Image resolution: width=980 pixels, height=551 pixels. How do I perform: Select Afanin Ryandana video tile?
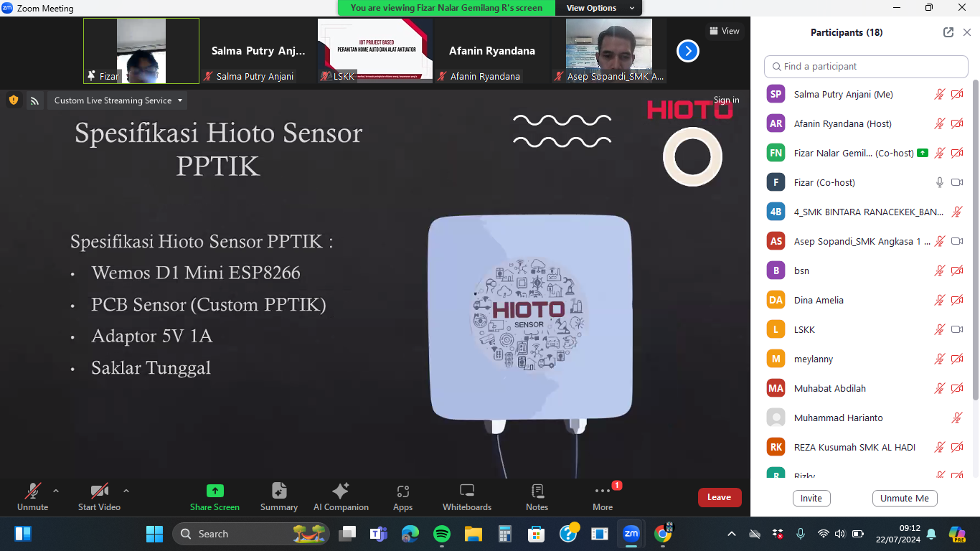tap(492, 51)
